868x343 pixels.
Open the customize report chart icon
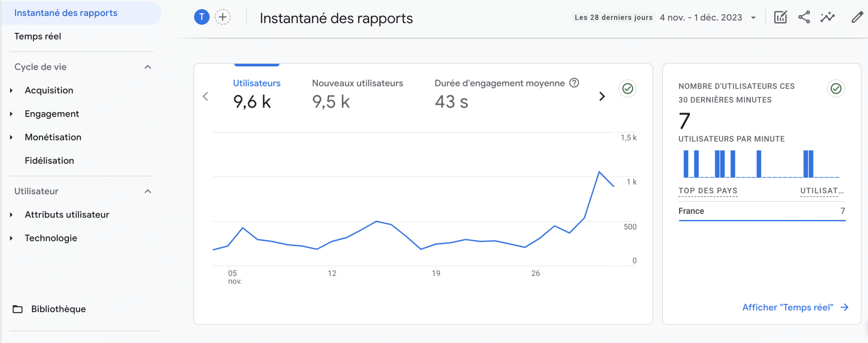(780, 17)
